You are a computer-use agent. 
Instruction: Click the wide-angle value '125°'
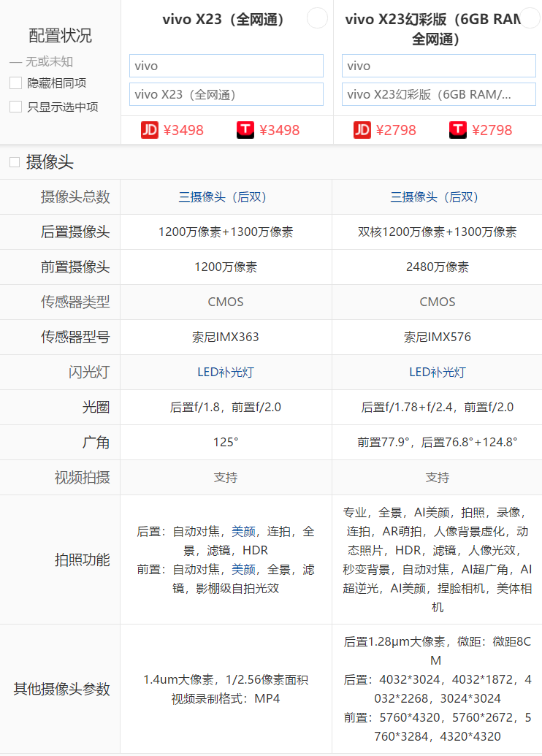click(226, 442)
